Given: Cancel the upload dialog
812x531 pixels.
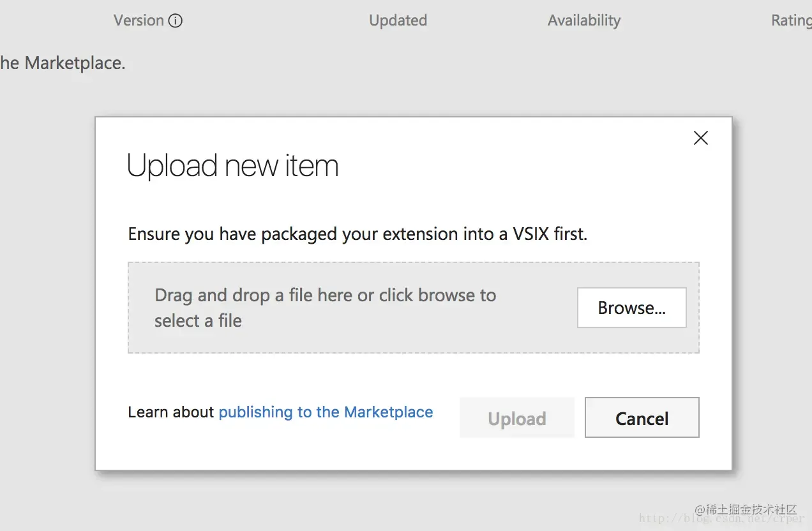Looking at the screenshot, I should point(642,418).
